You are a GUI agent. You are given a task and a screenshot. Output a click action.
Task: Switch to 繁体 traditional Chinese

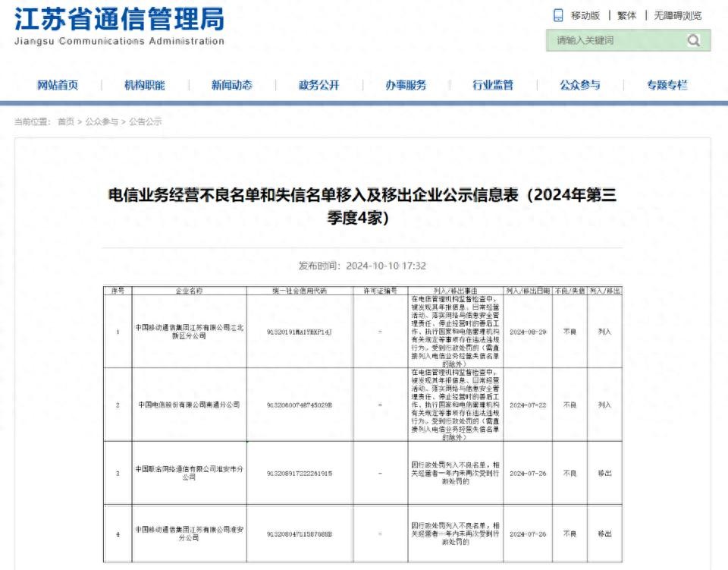pyautogui.click(x=626, y=15)
